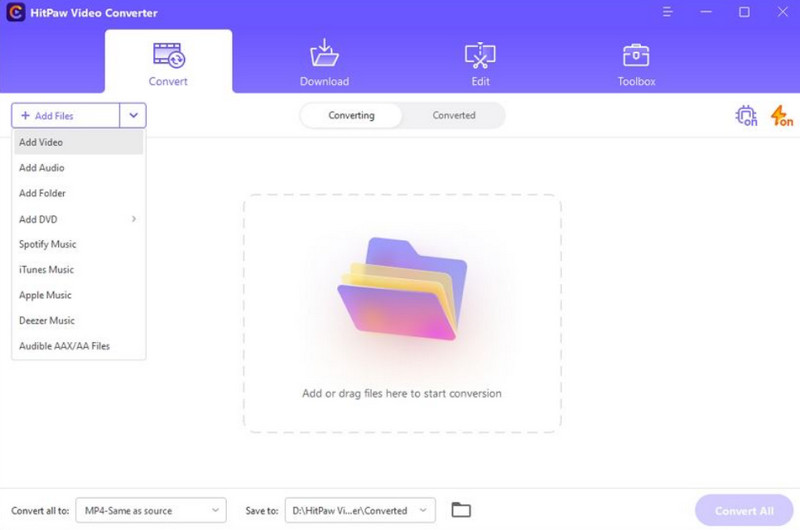The image size is (800, 530).
Task: Open the Convert all to format dropdown
Action: pyautogui.click(x=151, y=510)
